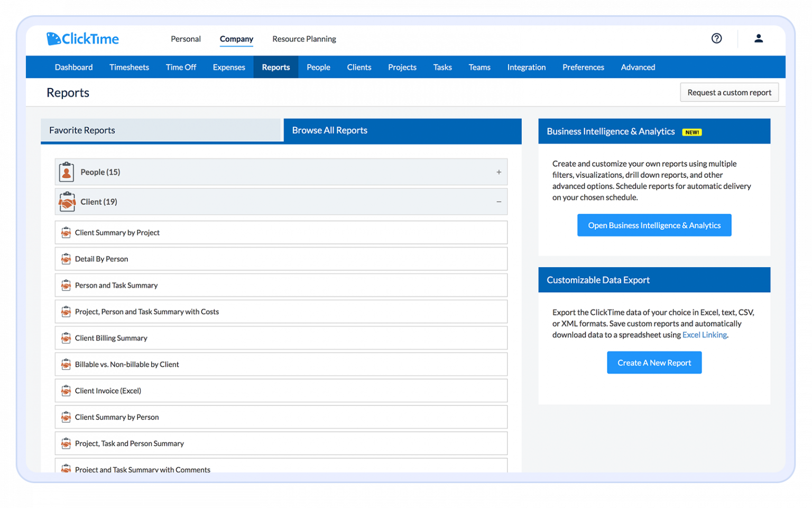Click icon beside Project, Task and Person Summary
This screenshot has height=508, width=812.
(66, 443)
